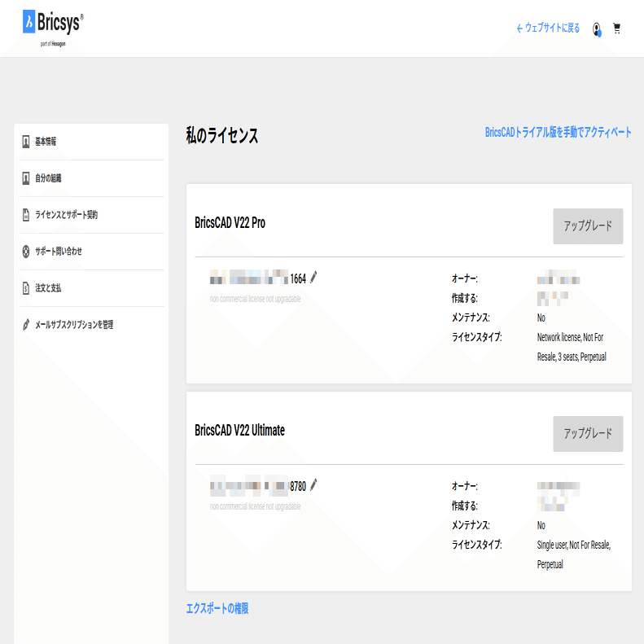Select the BricsCAD V22 Ultimate title
The image size is (644, 644).
pyautogui.click(x=239, y=431)
